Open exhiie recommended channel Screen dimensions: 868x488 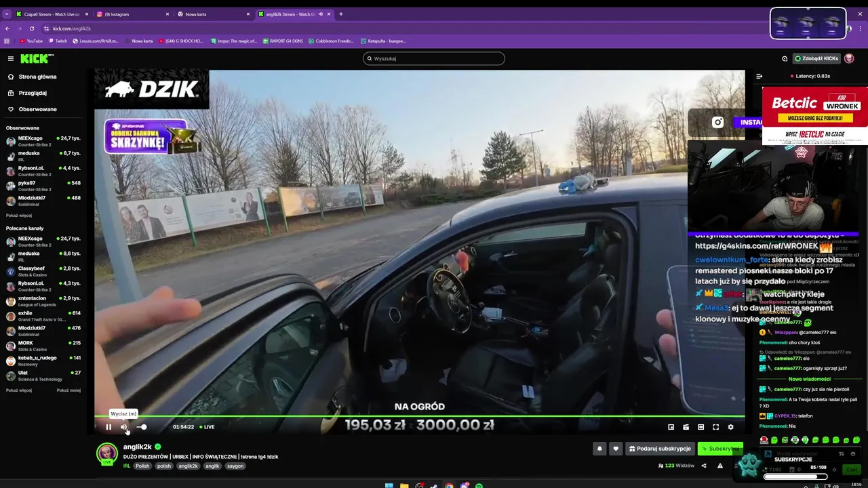pos(43,316)
